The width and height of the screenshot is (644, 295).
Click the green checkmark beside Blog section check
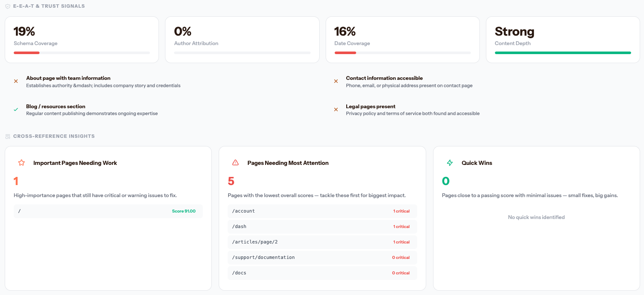[16, 109]
